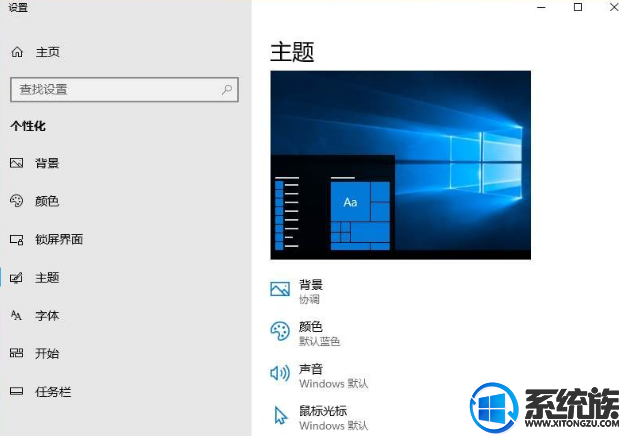Click the 颜色 palette icon under the preview
Viewport: 619px width, 436px height.
coord(280,331)
